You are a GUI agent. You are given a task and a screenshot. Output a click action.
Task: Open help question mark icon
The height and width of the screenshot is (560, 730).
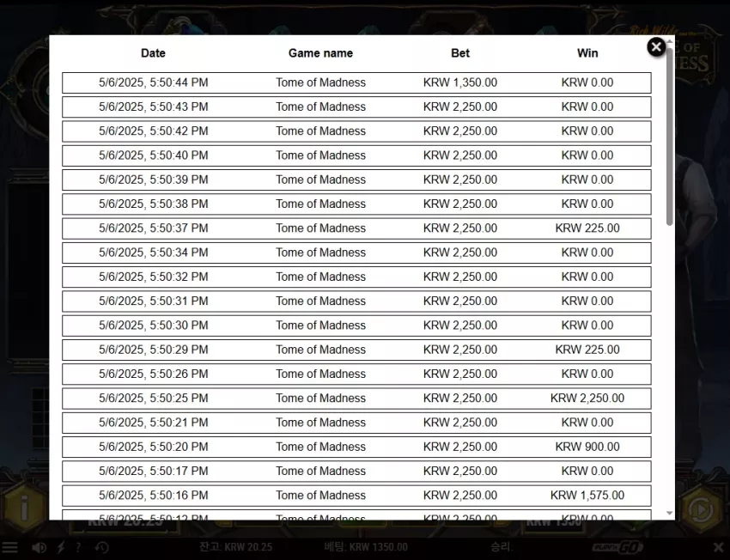tap(78, 547)
